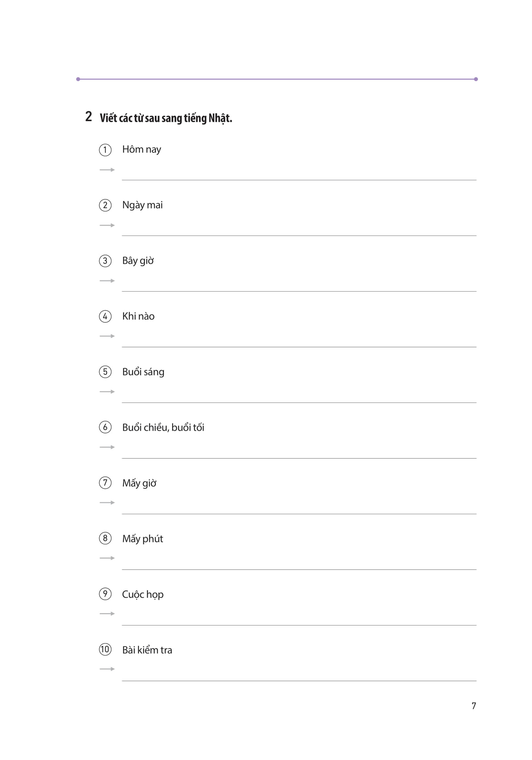The image size is (532, 760).
Task: Click the purple horizontal divider line
Action: 277,79
